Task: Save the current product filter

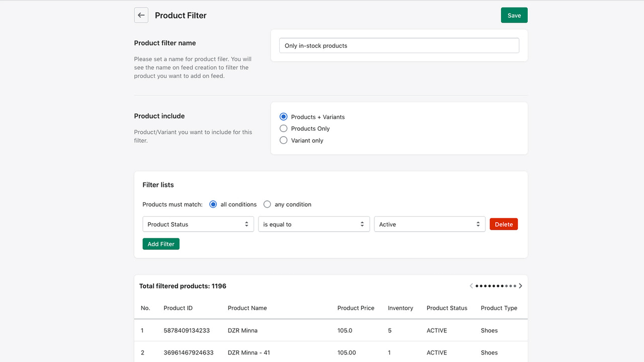Action: pos(514,15)
